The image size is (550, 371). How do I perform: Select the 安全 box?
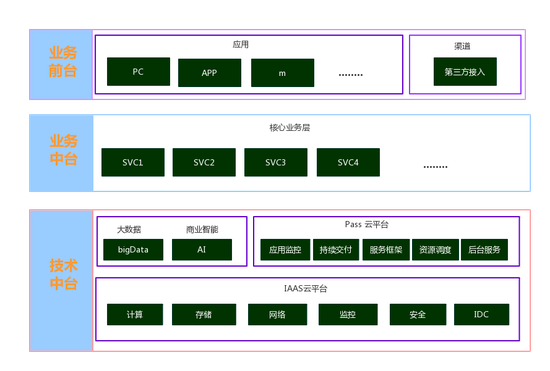click(x=418, y=315)
